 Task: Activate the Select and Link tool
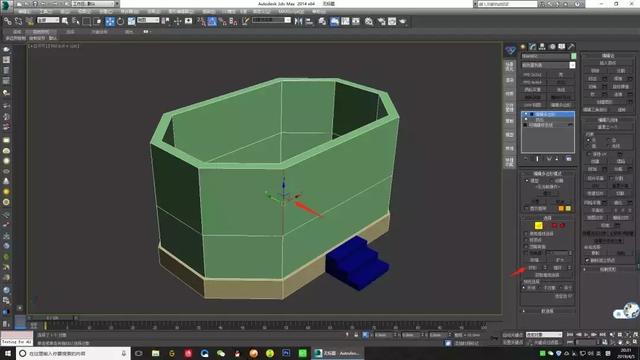[x=8, y=21]
